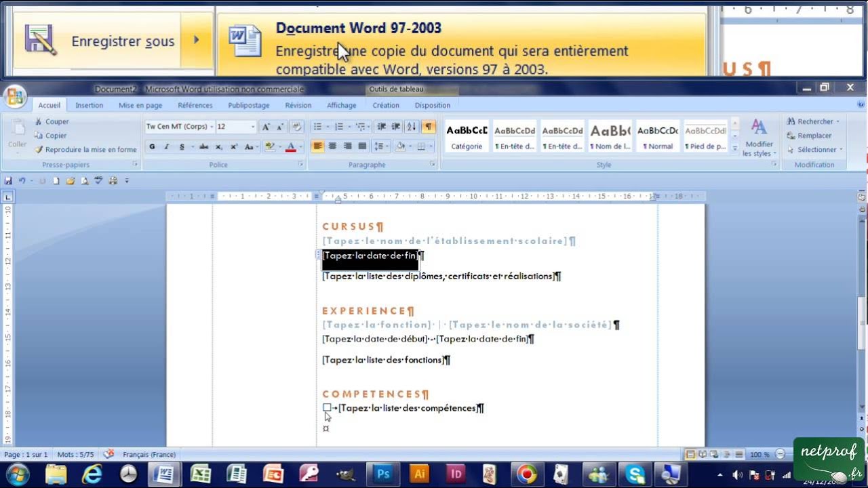Open Photoshop from the taskbar
This screenshot has height=488, width=868.
point(383,474)
